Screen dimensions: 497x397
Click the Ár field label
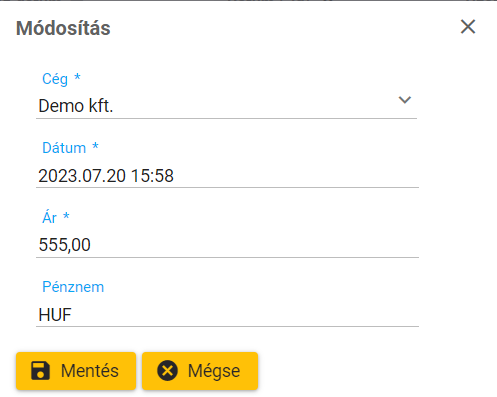(49, 217)
